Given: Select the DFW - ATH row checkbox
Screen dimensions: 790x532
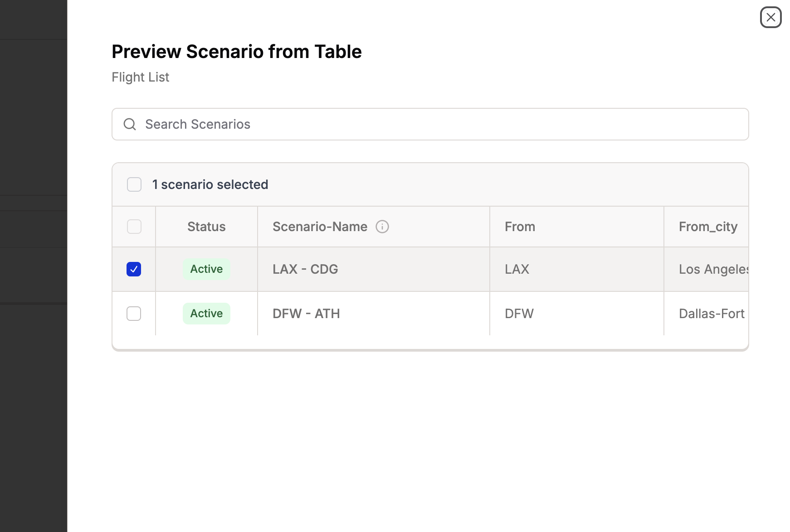Looking at the screenshot, I should coord(134,314).
